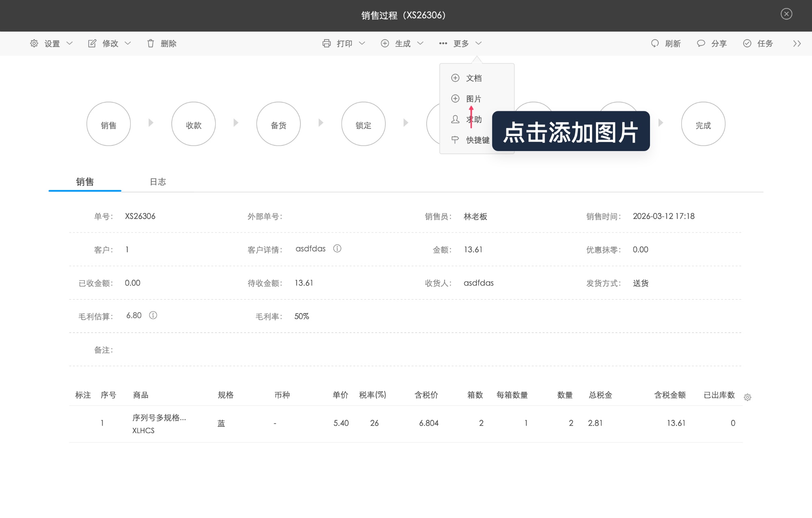Open the table column settings gear

(747, 397)
